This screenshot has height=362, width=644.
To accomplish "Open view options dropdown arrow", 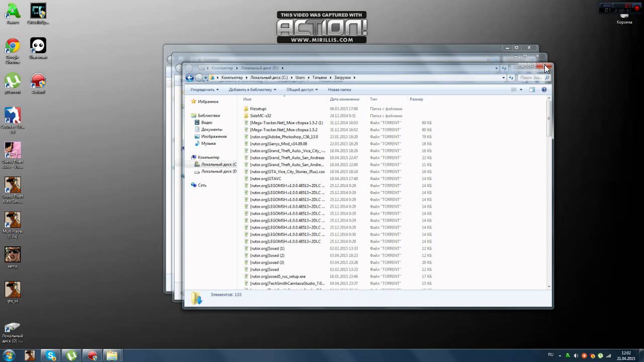I will coord(521,89).
